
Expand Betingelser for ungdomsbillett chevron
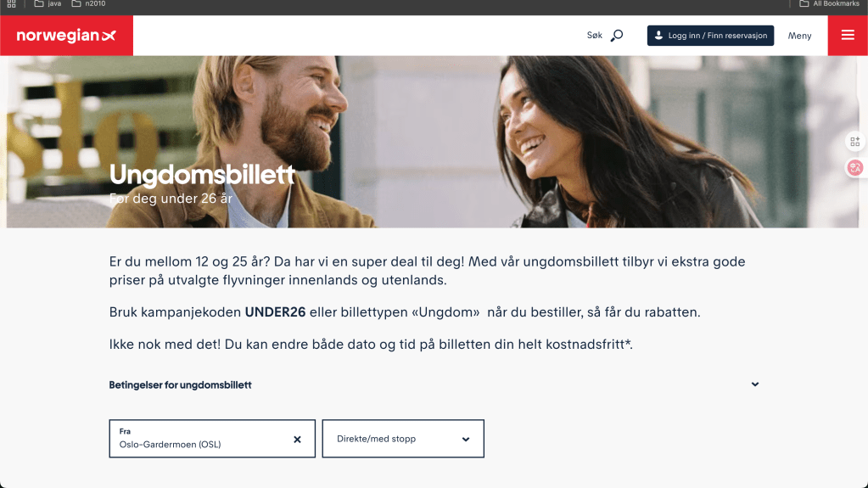pos(754,384)
